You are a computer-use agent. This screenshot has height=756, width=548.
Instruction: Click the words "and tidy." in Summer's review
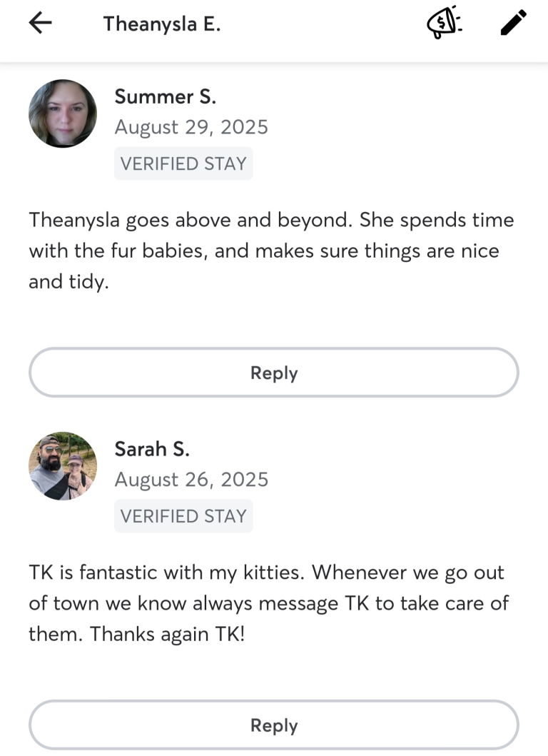point(68,282)
